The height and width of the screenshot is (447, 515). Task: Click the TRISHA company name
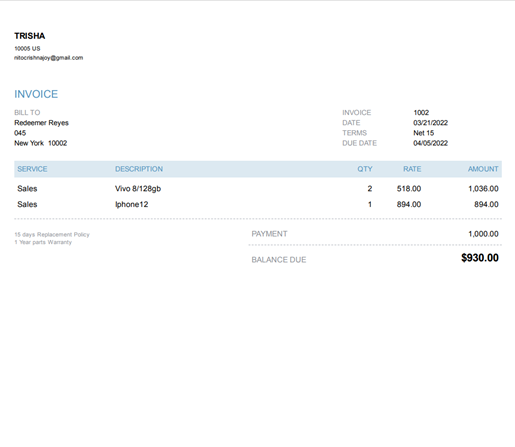click(x=30, y=36)
